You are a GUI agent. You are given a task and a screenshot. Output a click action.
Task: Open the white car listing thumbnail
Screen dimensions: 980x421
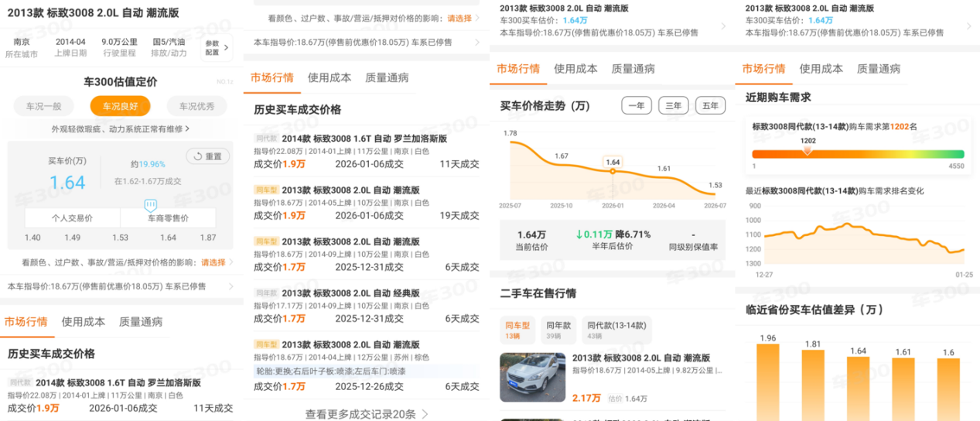coord(532,378)
